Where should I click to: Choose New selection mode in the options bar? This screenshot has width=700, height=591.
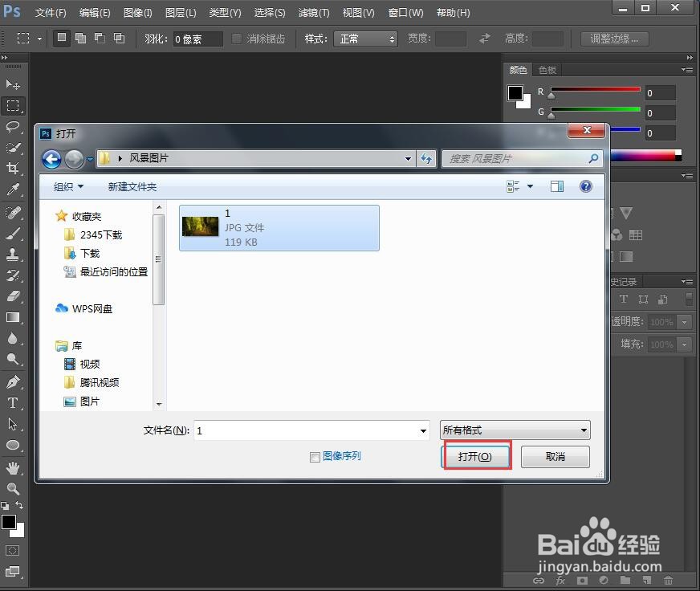coord(62,38)
